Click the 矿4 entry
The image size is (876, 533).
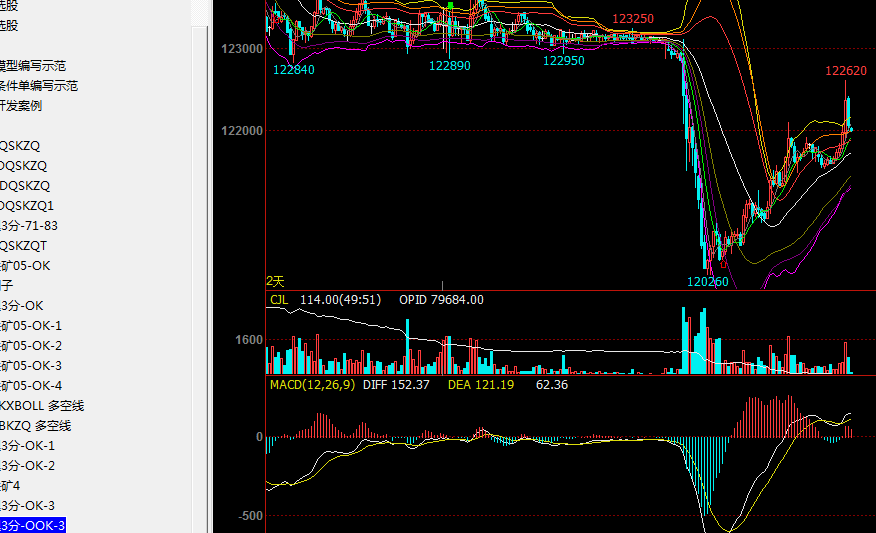pos(10,486)
